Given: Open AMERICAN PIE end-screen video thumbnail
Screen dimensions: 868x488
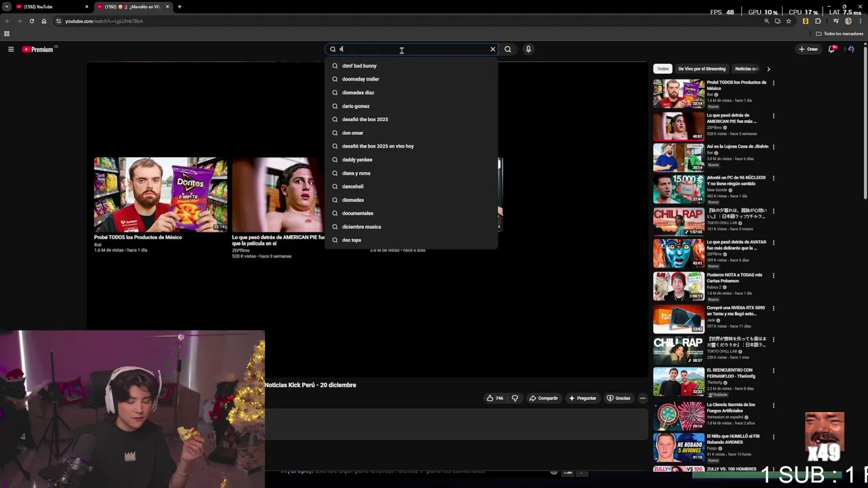Looking at the screenshot, I should (278, 195).
